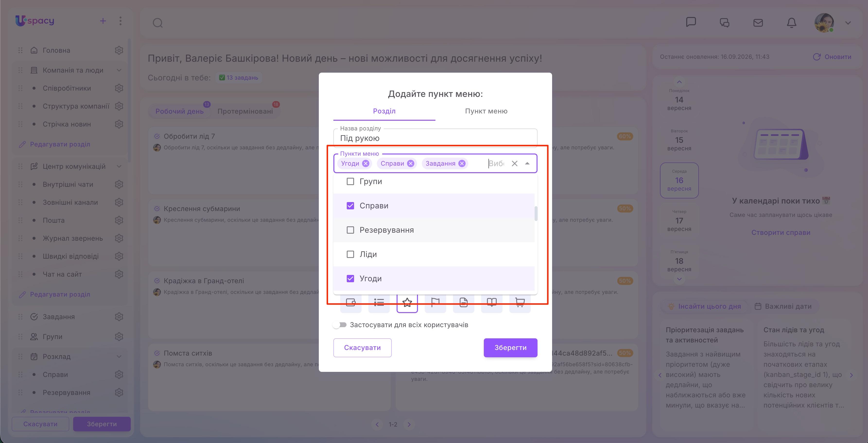
Task: Open settings gear for Пошта
Action: coord(119,220)
